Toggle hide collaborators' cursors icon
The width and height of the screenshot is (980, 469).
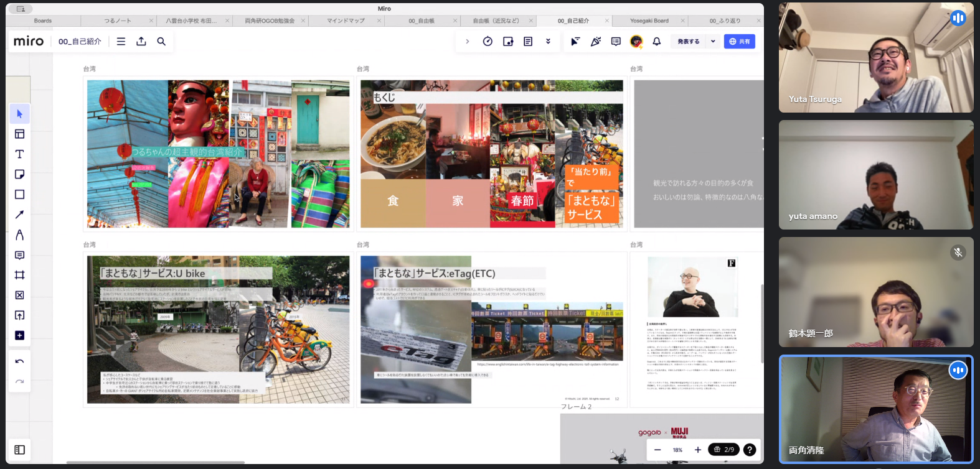(575, 42)
